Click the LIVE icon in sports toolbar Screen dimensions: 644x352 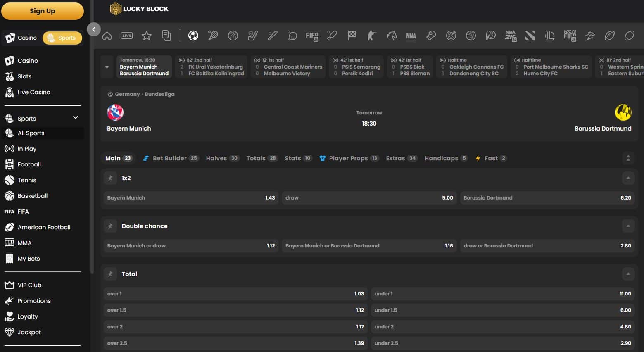coord(127,36)
